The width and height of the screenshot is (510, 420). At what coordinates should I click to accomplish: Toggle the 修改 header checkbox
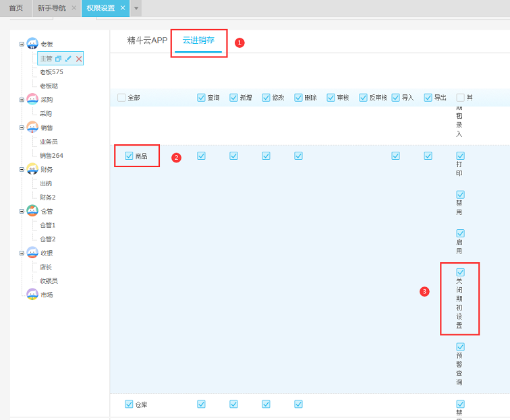266,98
